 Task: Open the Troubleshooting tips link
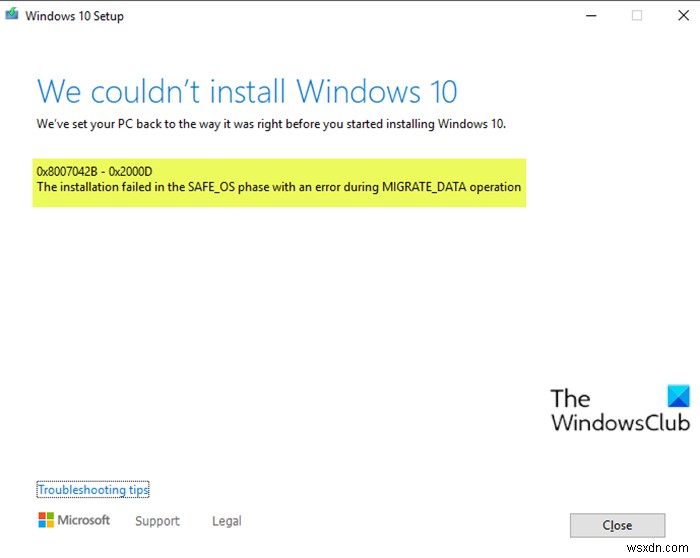point(93,490)
